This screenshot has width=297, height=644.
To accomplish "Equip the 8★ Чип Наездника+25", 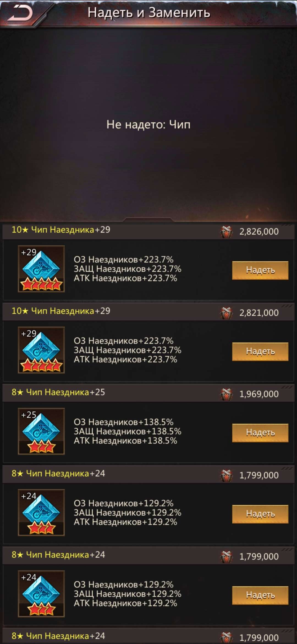I will click(x=260, y=433).
